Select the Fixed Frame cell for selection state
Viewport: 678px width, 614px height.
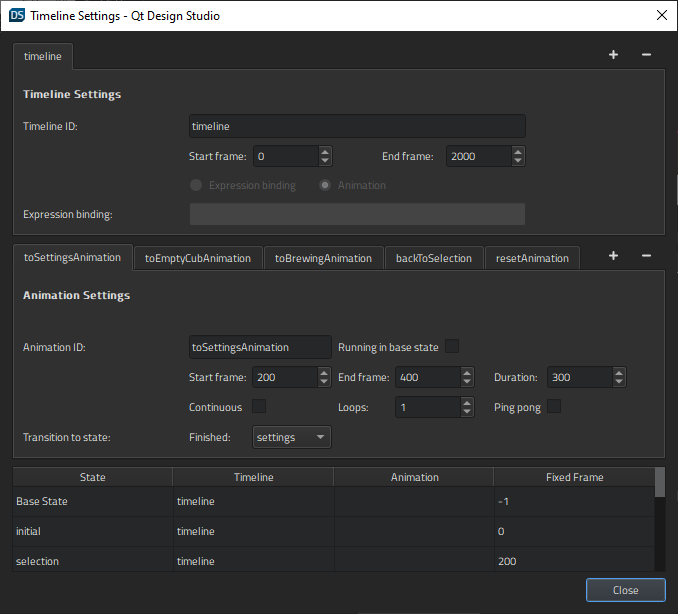[573, 561]
